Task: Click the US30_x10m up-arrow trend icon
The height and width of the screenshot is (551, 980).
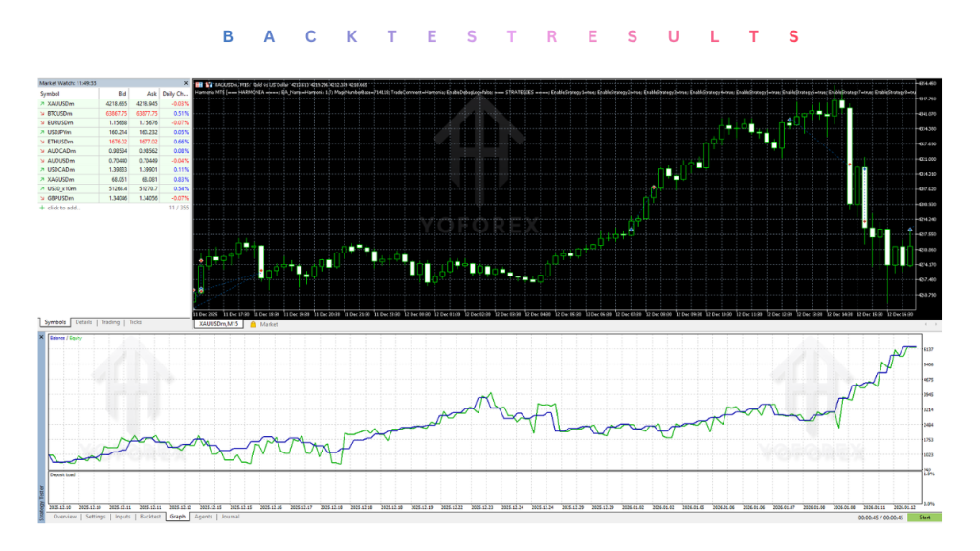Action: pyautogui.click(x=42, y=188)
